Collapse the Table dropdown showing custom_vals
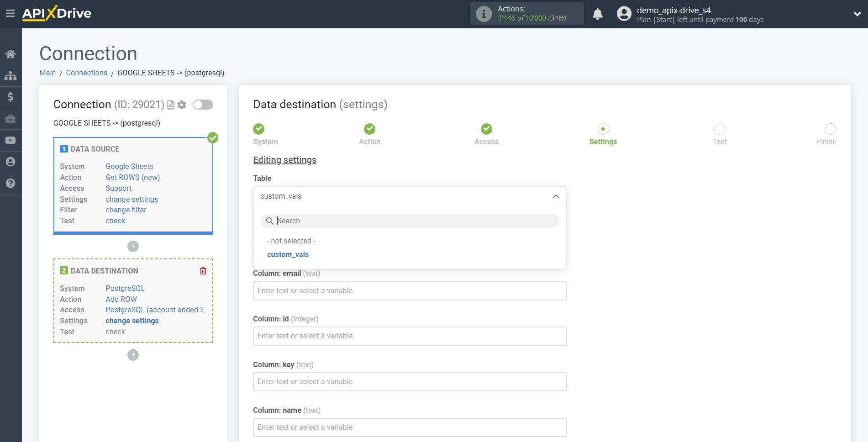The height and width of the screenshot is (442, 868). pos(410,196)
